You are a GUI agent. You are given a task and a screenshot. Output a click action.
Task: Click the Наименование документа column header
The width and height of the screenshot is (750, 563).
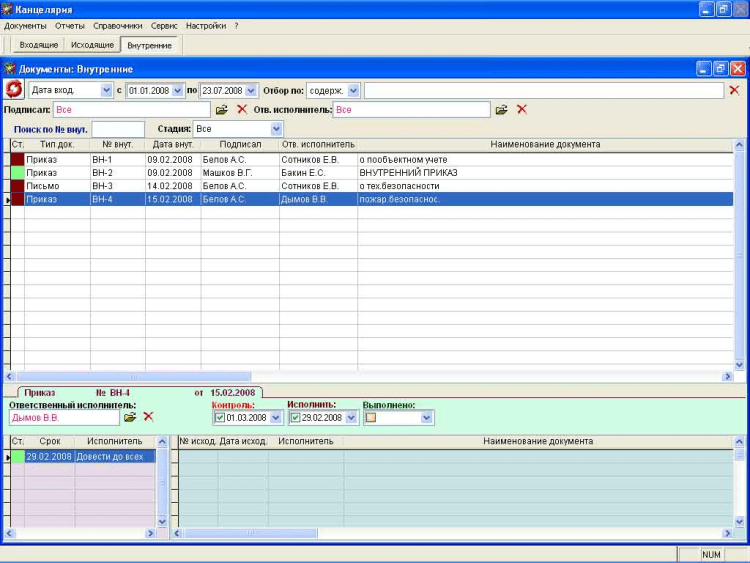coord(545,144)
